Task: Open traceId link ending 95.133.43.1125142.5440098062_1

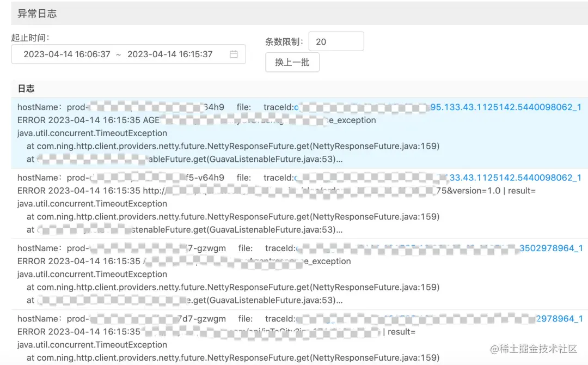Action: tap(438, 107)
